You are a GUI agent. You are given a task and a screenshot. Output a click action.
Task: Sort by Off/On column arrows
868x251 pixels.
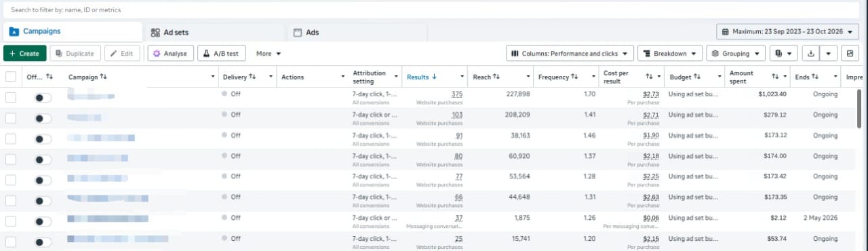coord(50,77)
